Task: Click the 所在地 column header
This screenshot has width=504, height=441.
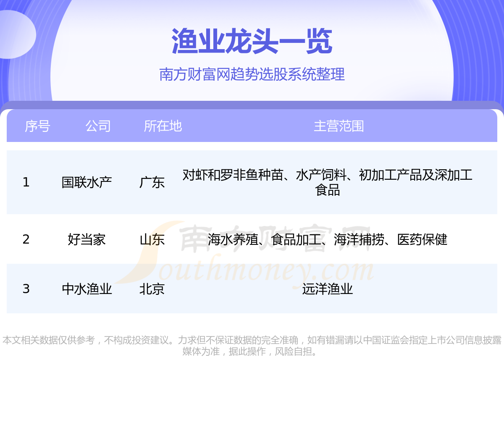Action: coord(163,126)
